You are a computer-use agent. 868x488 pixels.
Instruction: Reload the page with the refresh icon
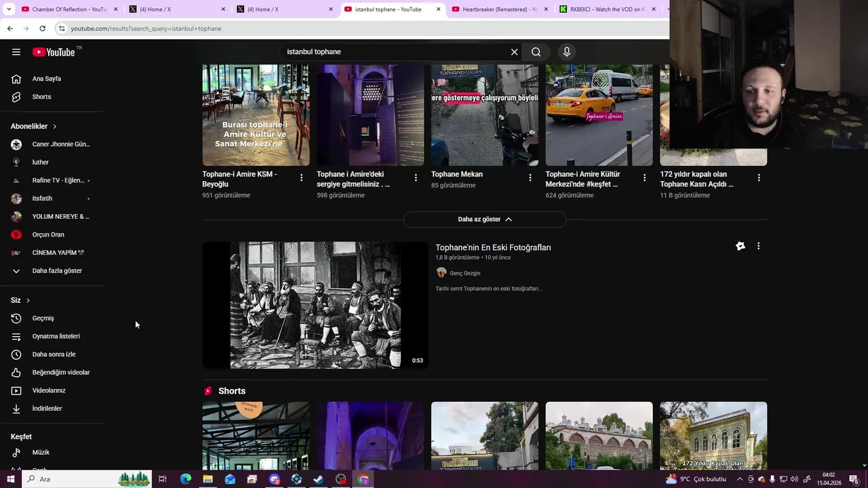[x=42, y=28]
